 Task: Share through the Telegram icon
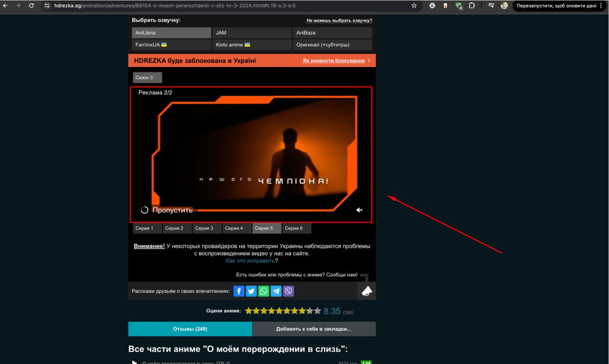point(276,291)
